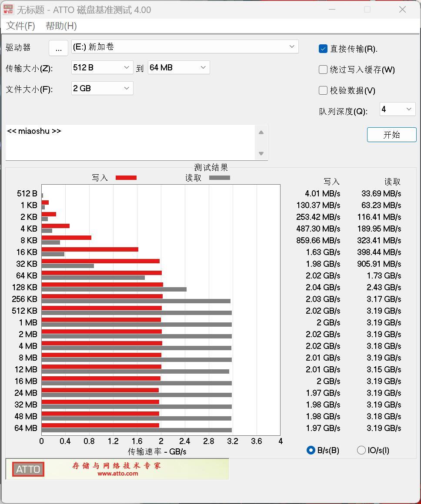Uncheck the 直接传输(R) checkbox
421x504 pixels.
tap(323, 49)
